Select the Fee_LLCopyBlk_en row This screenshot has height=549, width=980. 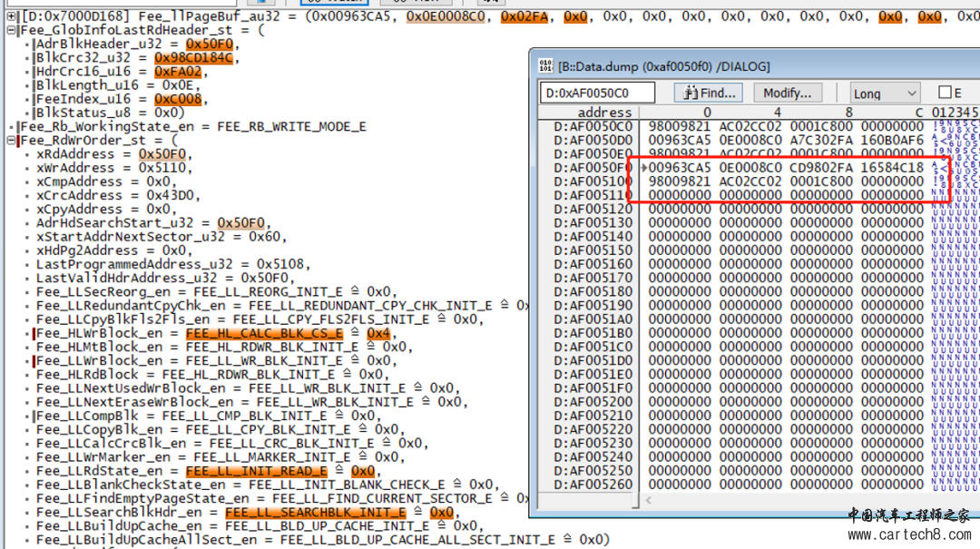[x=220, y=429]
